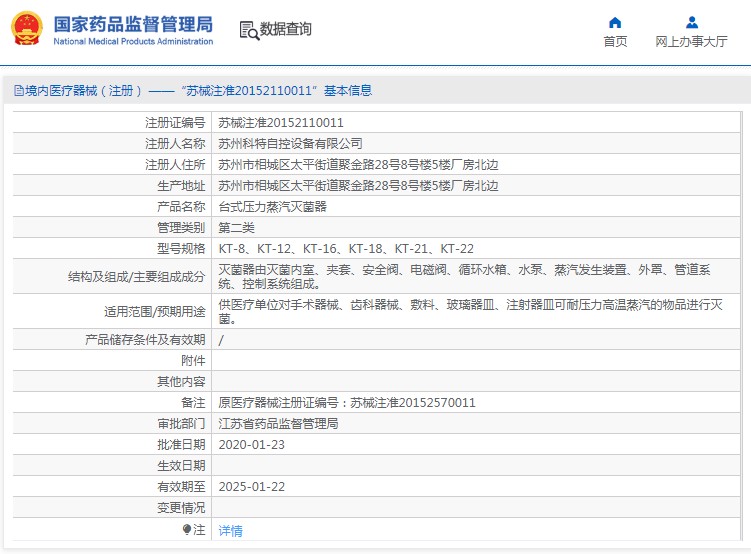Click approval date 2020-01-23
This screenshot has height=554, width=751.
tap(251, 445)
